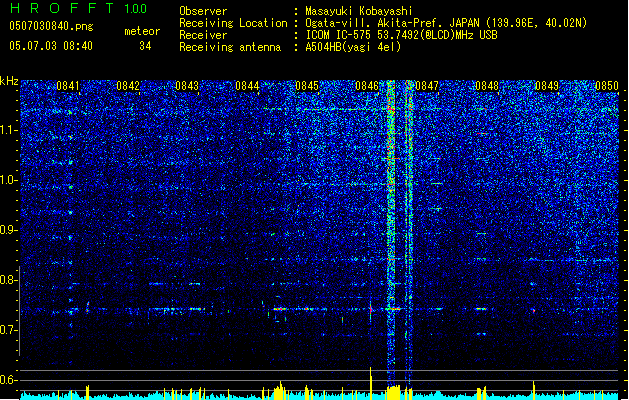Click the HROFFT 1.00 title text

pos(79,8)
